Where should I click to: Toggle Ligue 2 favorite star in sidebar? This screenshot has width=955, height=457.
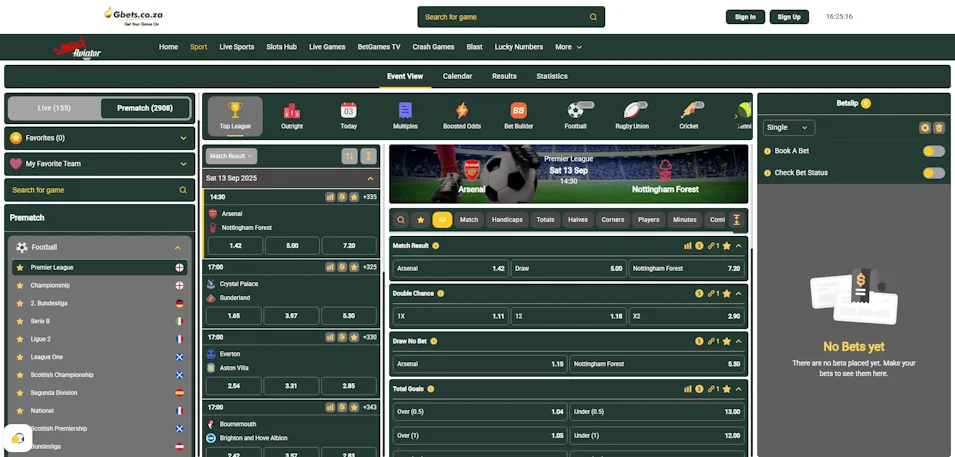pyautogui.click(x=20, y=339)
